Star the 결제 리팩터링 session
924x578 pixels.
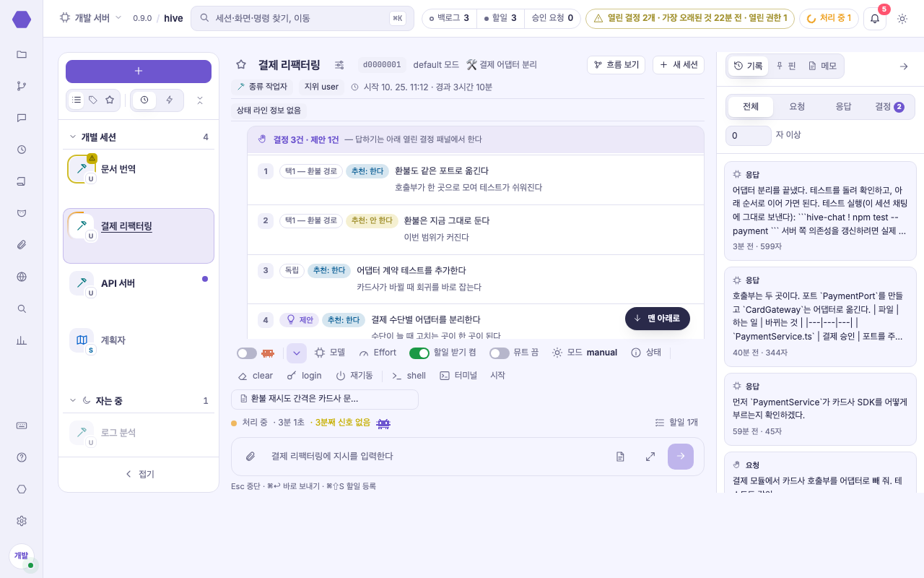click(x=241, y=64)
